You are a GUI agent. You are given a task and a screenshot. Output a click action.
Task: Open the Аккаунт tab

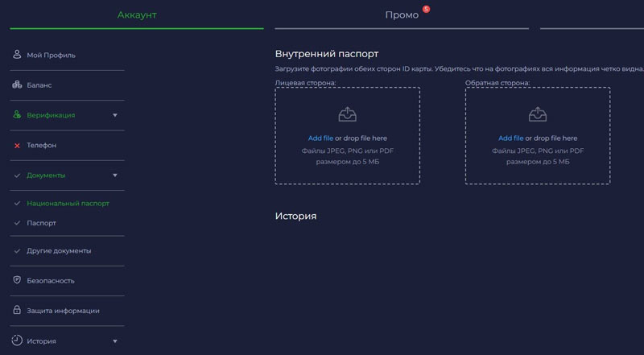point(137,15)
